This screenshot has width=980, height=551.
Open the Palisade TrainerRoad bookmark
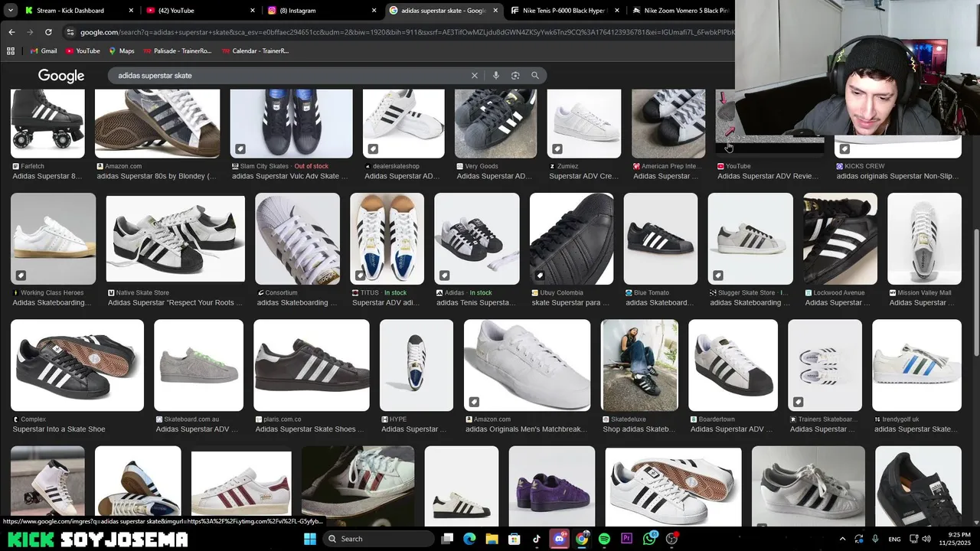176,51
